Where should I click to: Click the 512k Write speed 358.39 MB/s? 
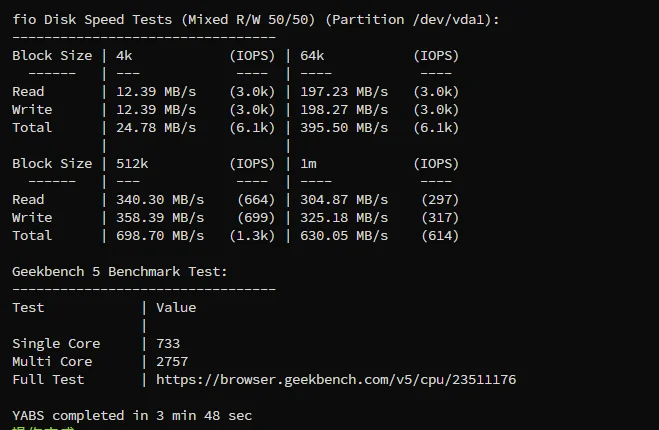(x=160, y=218)
